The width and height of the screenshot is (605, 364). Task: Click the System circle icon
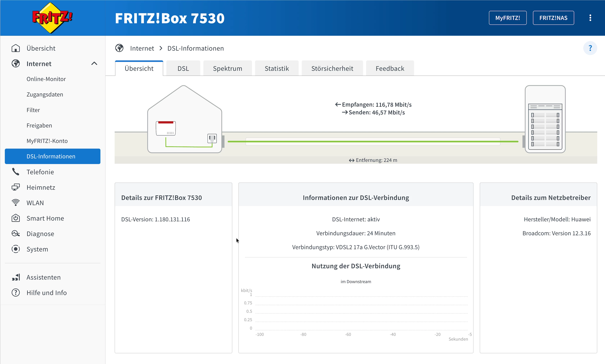pyautogui.click(x=16, y=249)
